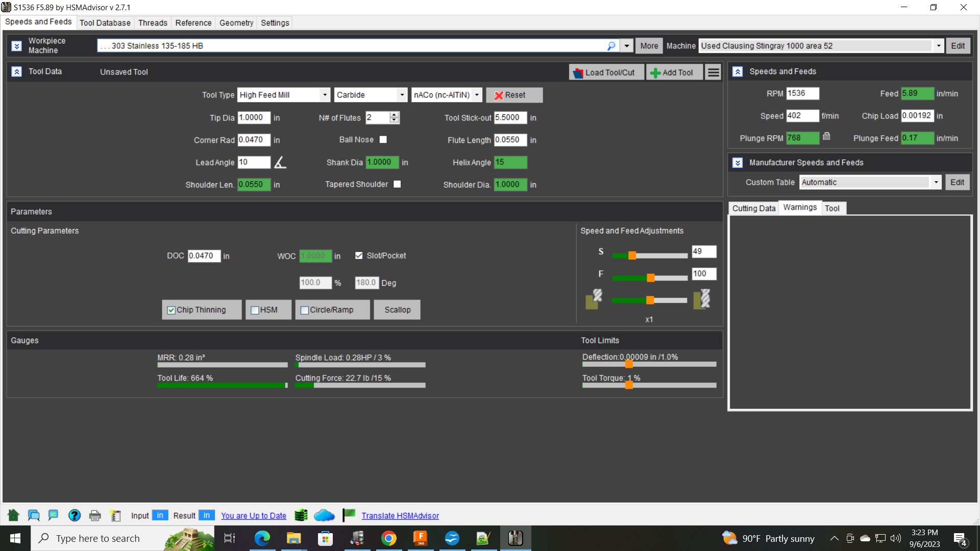Open the Cutting Data tab

coord(753,208)
